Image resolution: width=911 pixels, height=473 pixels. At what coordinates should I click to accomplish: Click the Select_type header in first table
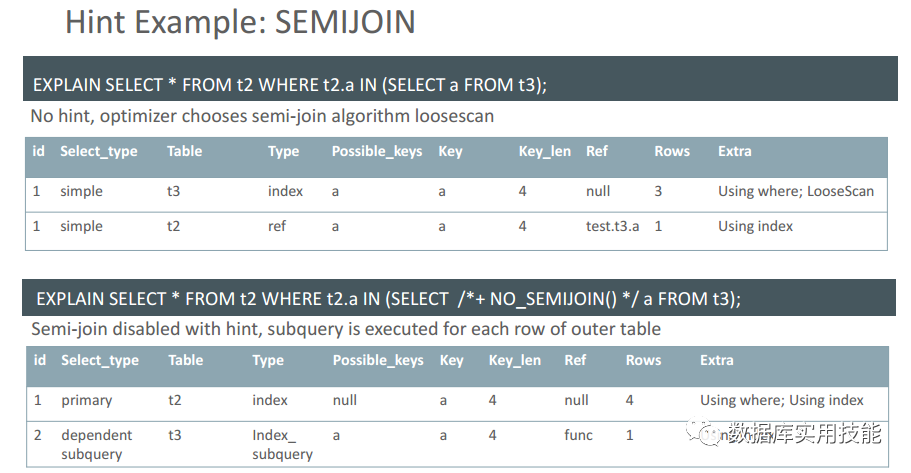pyautogui.click(x=99, y=152)
